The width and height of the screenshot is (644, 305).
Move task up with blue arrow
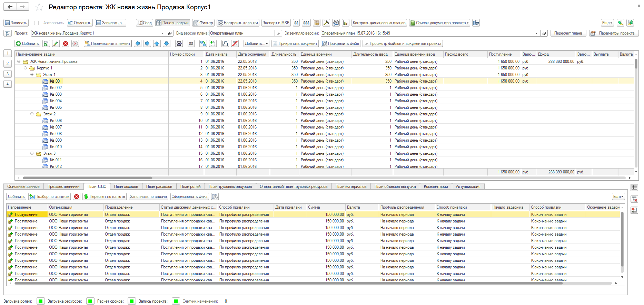click(157, 44)
